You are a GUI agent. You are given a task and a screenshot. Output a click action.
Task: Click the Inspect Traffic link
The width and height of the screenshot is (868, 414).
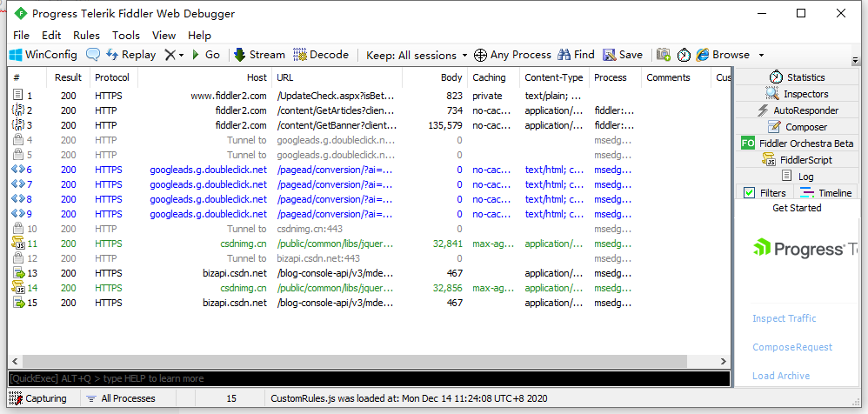(784, 318)
